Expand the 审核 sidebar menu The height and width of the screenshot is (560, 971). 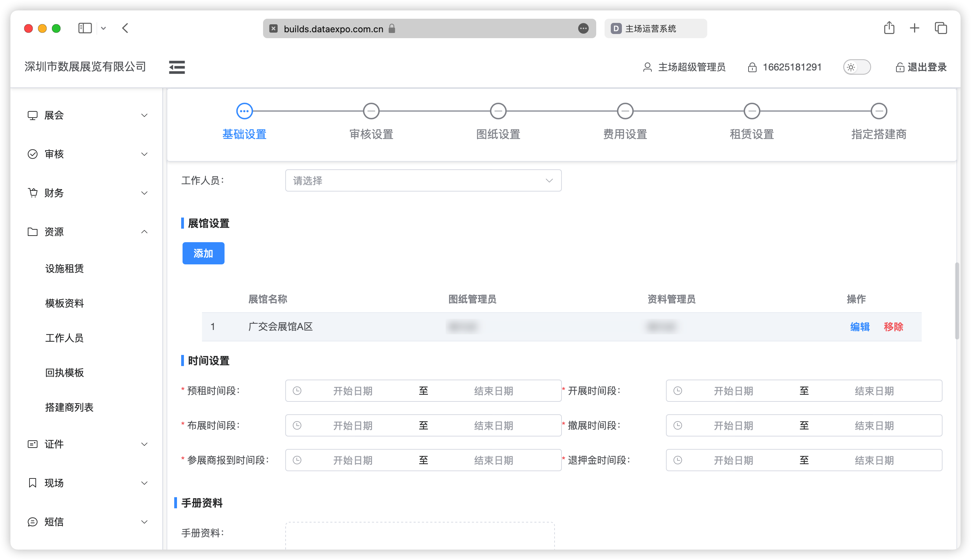88,154
